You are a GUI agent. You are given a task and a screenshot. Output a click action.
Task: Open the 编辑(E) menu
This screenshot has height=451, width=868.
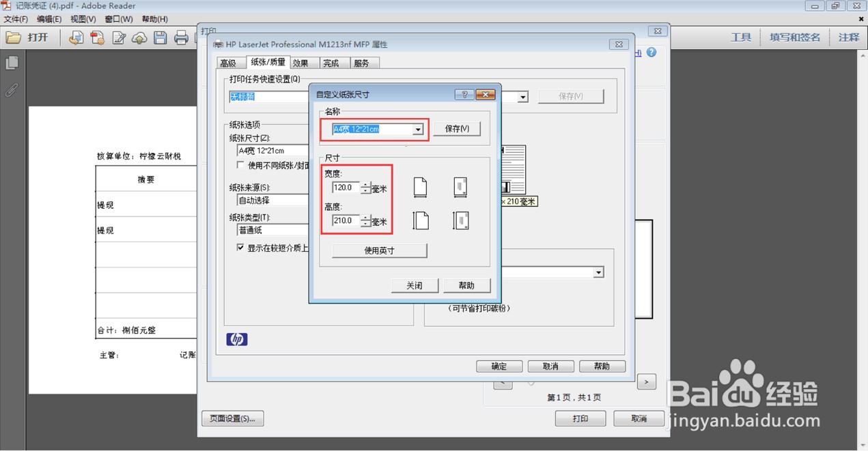[48, 19]
